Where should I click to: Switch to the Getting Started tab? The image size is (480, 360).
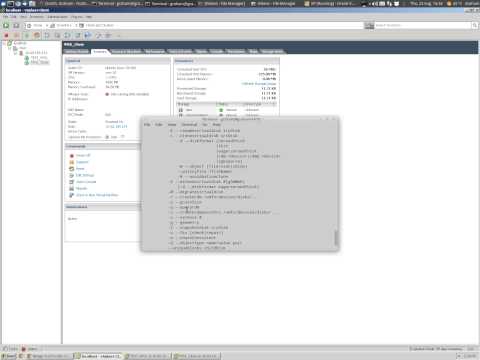pos(77,51)
